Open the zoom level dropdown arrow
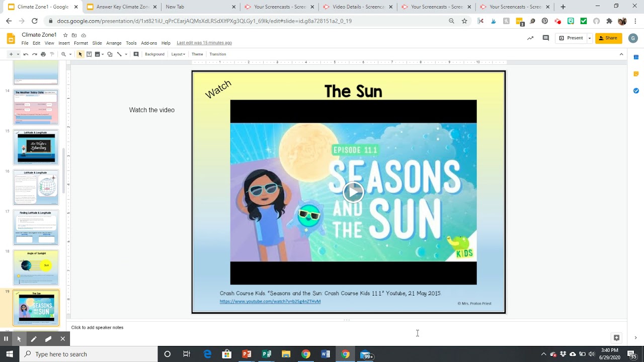The width and height of the screenshot is (644, 362). coord(70,54)
